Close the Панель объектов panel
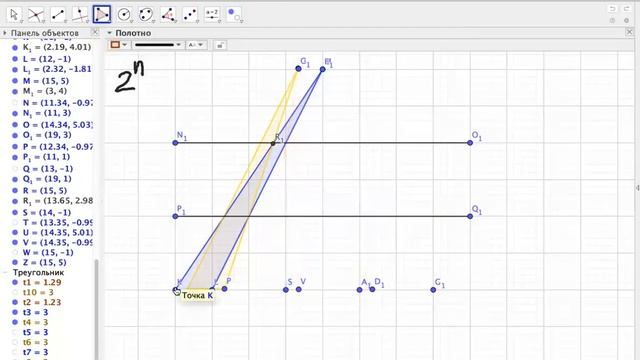640x360 pixels. [95, 32]
